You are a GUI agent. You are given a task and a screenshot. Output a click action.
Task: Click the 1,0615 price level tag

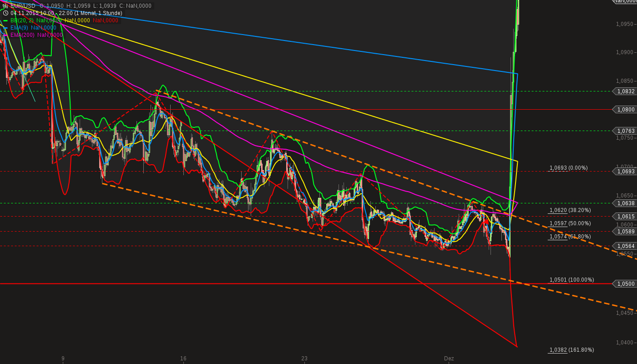626,216
